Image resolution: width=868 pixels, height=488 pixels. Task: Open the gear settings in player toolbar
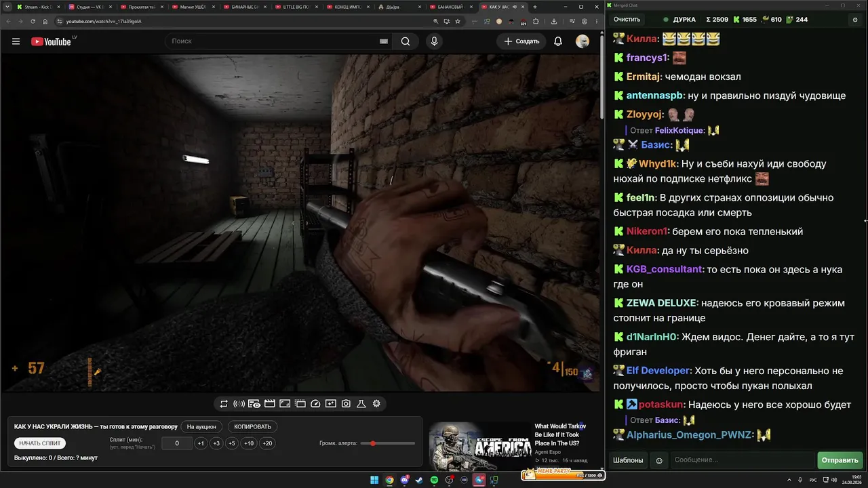tap(376, 404)
